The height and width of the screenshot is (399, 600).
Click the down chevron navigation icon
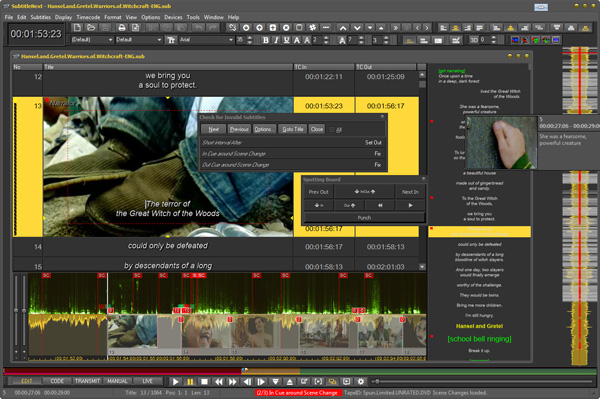(357, 28)
